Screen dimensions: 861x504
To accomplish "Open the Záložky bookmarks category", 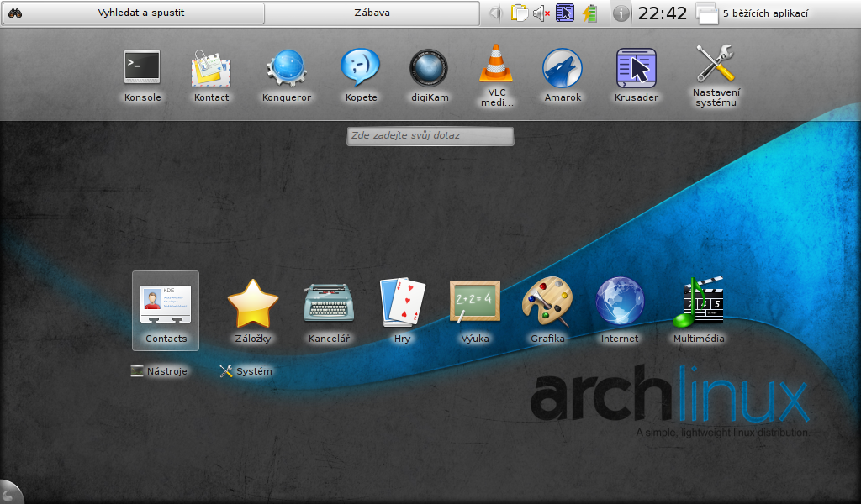I will 252,311.
